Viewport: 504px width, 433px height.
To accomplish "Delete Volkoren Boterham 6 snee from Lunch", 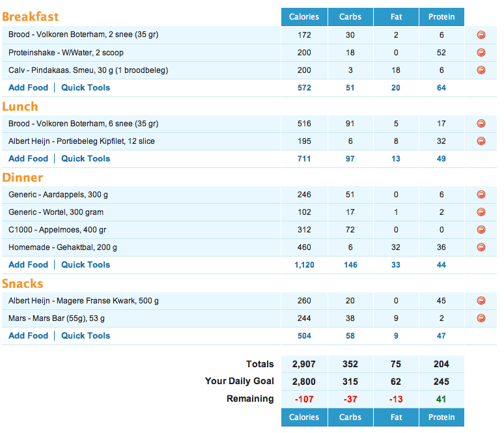I will pos(481,124).
